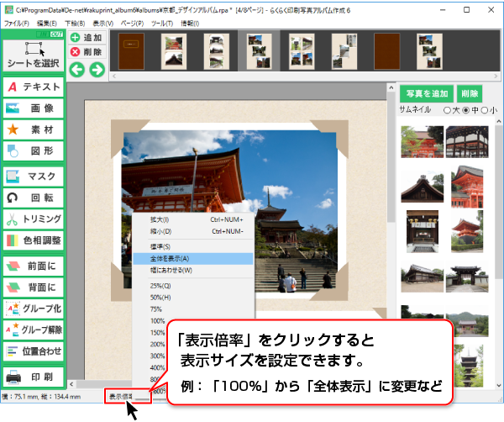Open the ページ(P) menu

click(132, 23)
